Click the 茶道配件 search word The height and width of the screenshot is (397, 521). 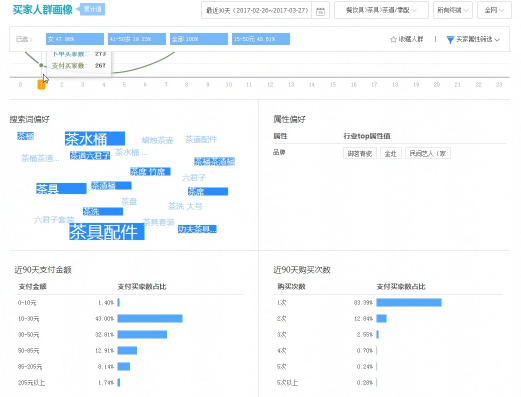tap(201, 139)
